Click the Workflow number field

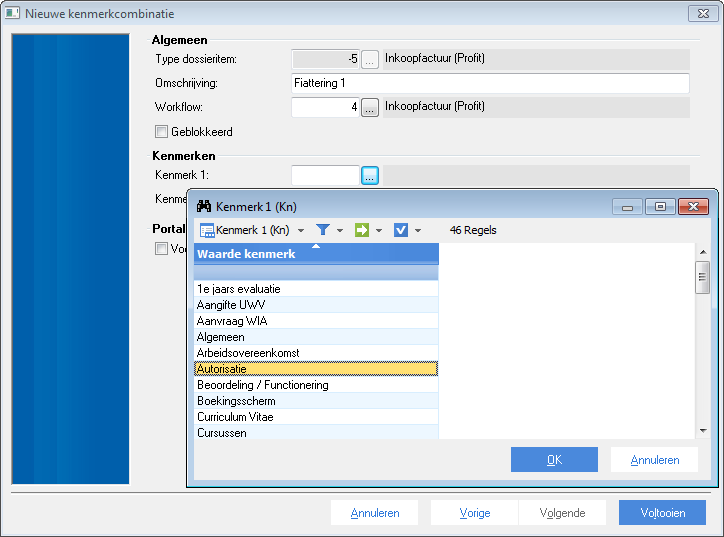pyautogui.click(x=326, y=108)
